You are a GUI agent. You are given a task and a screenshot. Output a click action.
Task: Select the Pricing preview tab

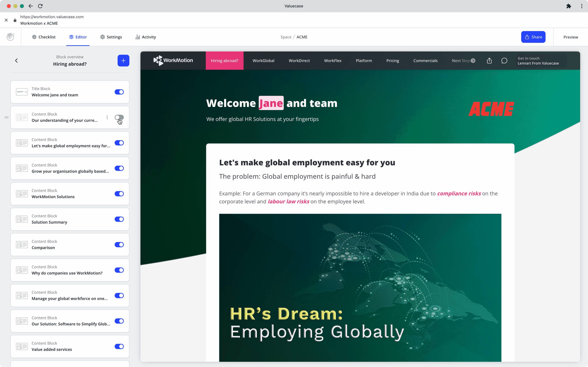pos(393,60)
